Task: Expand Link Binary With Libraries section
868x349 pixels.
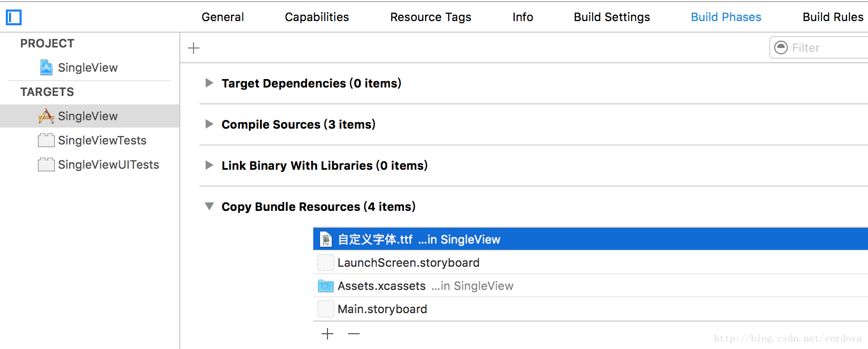Action: point(209,165)
